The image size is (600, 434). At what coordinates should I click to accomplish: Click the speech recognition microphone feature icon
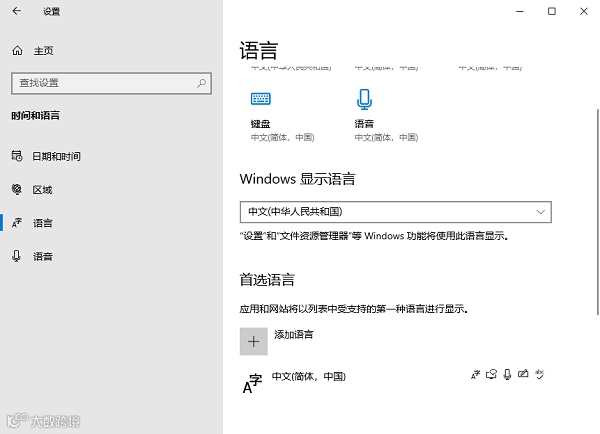(x=507, y=374)
